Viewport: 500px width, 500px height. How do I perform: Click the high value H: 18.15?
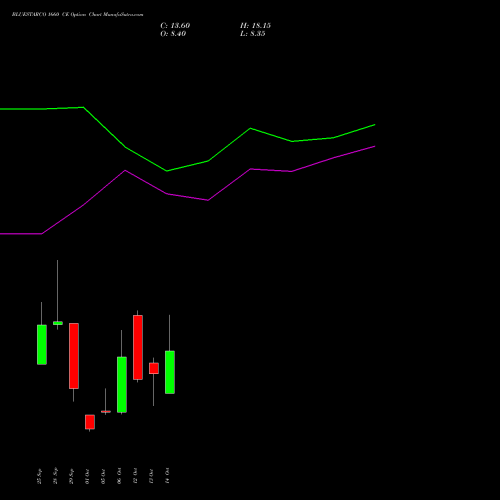pos(255,26)
